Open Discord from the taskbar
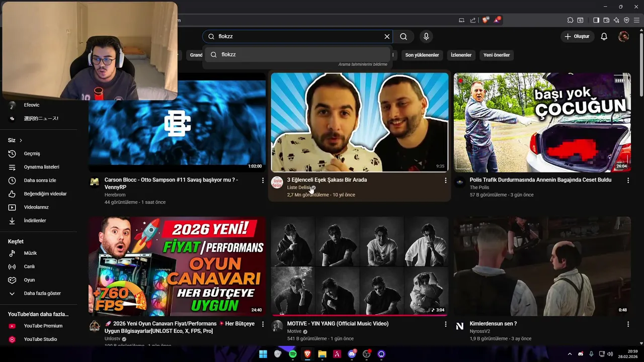The image size is (644, 362). pyautogui.click(x=352, y=354)
